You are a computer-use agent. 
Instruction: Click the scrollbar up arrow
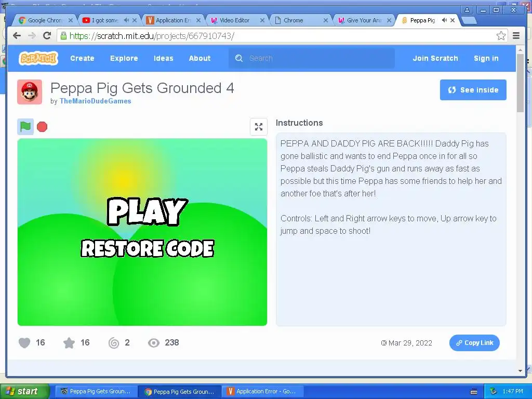pos(520,50)
